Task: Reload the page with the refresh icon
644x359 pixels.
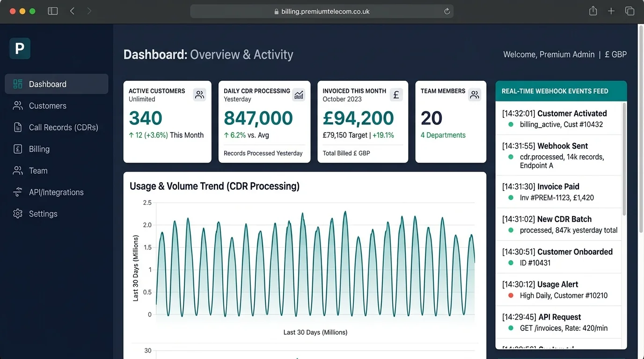Action: [447, 11]
